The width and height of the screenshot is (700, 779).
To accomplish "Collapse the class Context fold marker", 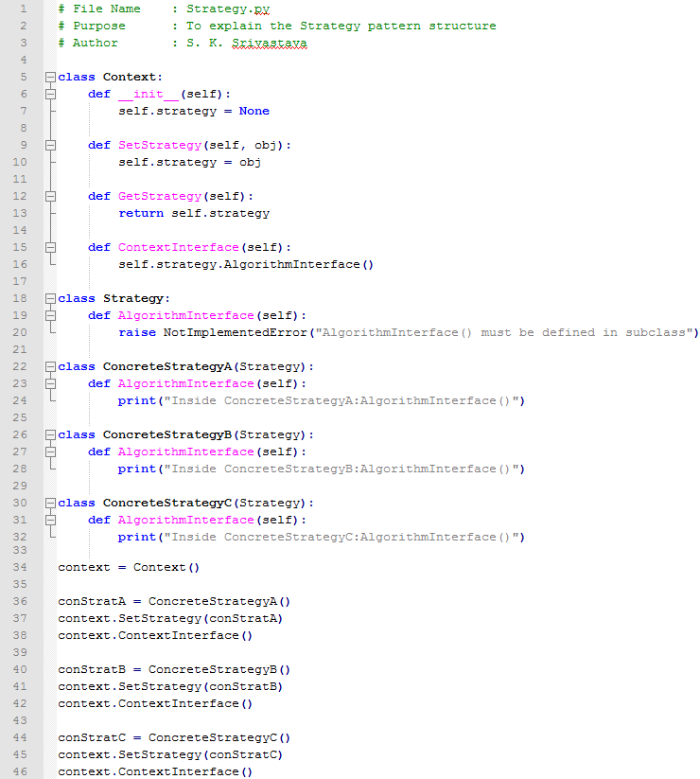I will [50, 77].
